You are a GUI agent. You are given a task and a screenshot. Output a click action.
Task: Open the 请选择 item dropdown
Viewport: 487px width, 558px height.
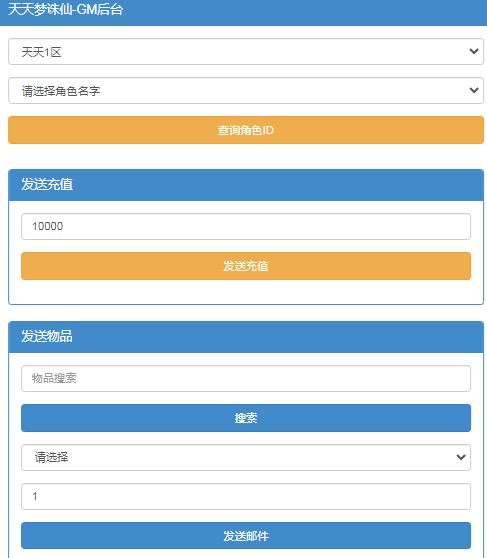[246, 457]
